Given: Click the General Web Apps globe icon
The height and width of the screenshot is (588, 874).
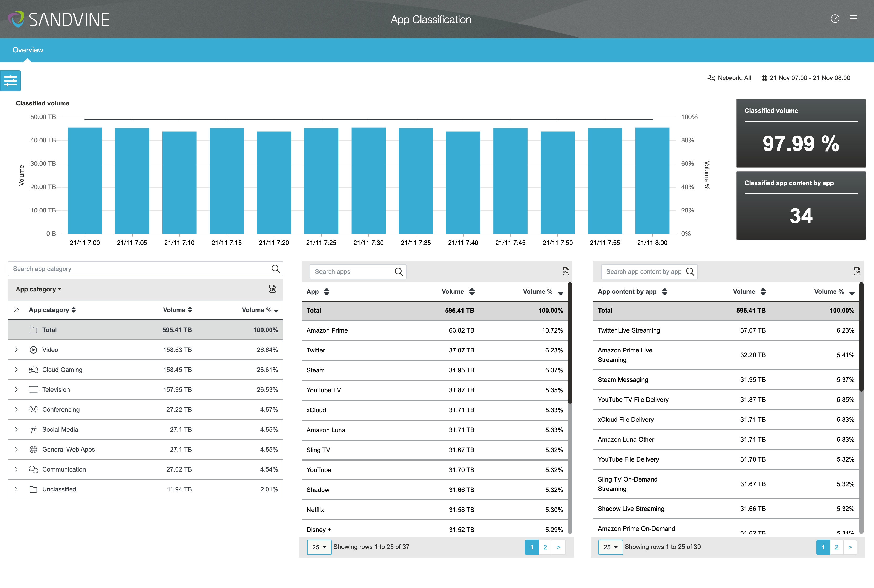Looking at the screenshot, I should tap(33, 449).
